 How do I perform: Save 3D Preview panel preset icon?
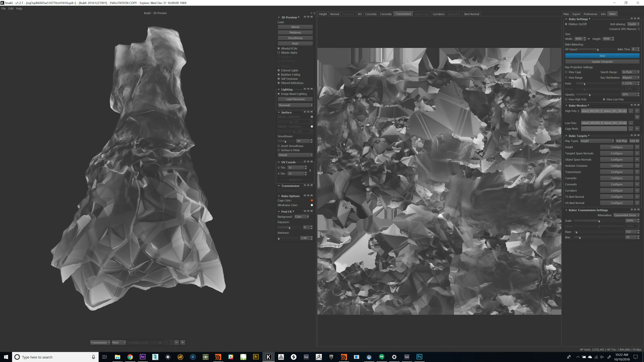tap(305, 17)
